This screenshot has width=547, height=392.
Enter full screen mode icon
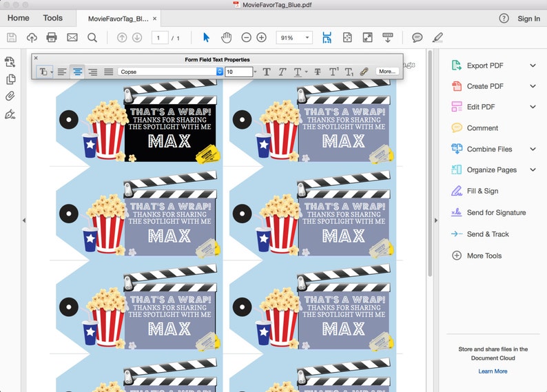click(368, 37)
